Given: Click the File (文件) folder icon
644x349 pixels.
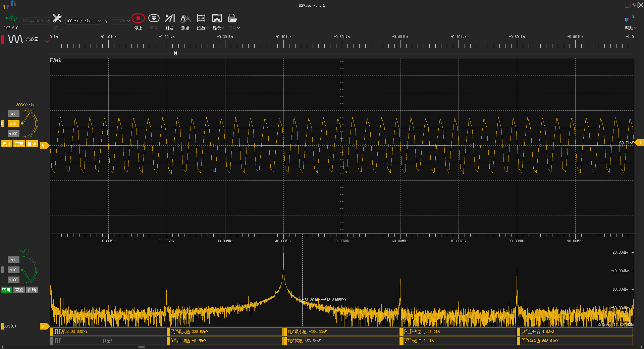Looking at the screenshot, I should pyautogui.click(x=232, y=18).
